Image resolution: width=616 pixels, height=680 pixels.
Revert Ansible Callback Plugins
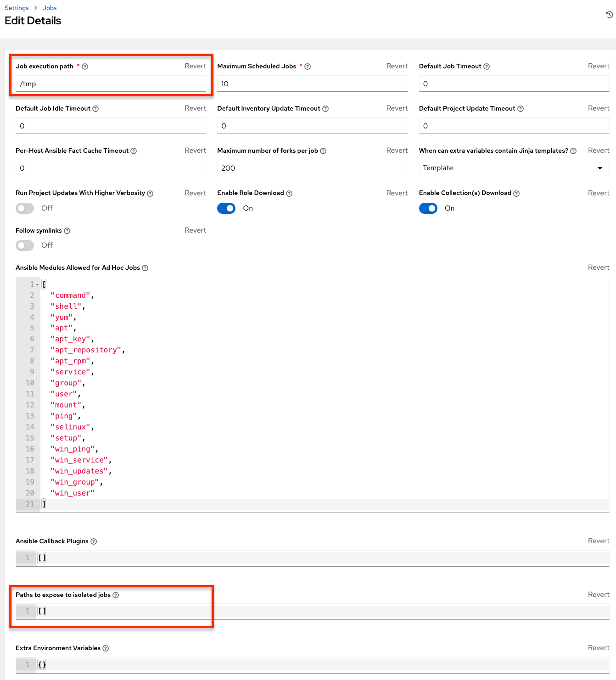click(599, 541)
